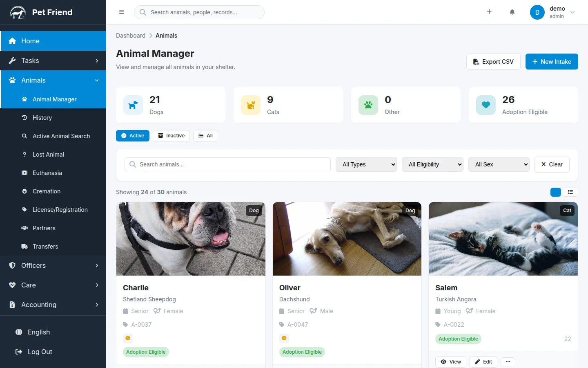Screen dimensions: 588x368
Task: Open Animal Manager from the sidebar
Action: [54, 99]
